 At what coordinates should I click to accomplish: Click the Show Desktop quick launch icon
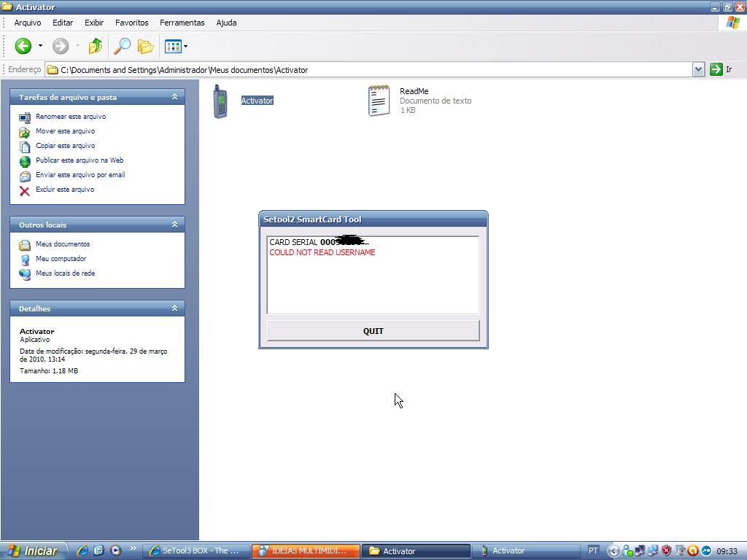(x=99, y=551)
